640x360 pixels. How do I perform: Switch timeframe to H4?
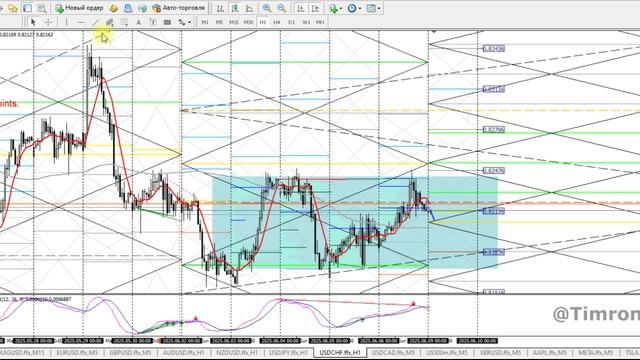[x=277, y=22]
